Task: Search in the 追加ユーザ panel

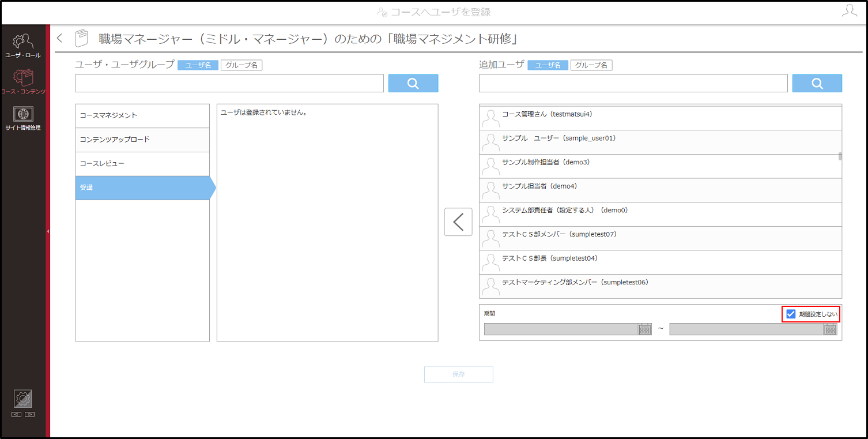Action: click(x=817, y=83)
